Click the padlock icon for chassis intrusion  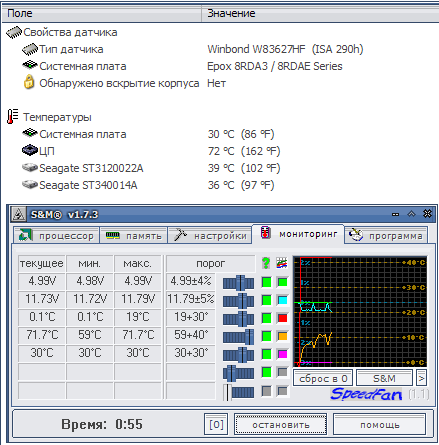click(29, 82)
